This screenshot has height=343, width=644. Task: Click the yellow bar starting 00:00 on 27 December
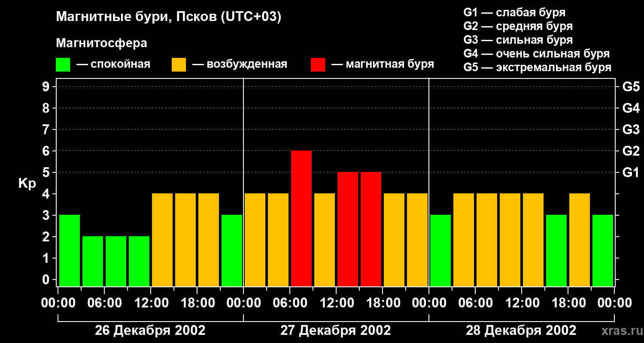point(255,240)
